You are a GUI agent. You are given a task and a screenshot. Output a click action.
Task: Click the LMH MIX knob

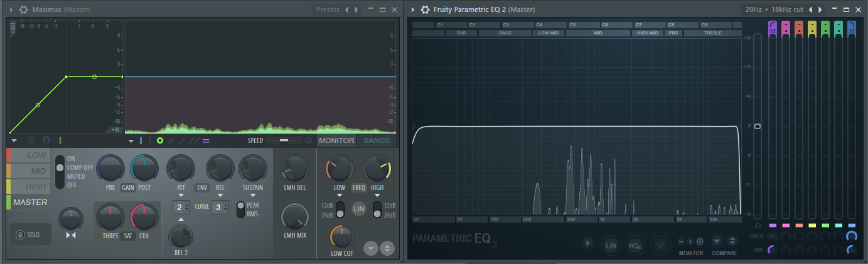click(x=295, y=217)
